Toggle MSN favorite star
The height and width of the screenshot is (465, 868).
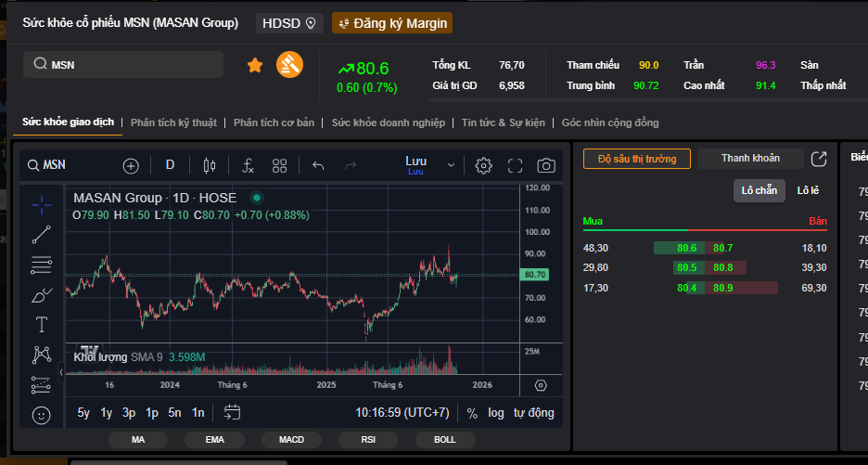[x=255, y=65]
